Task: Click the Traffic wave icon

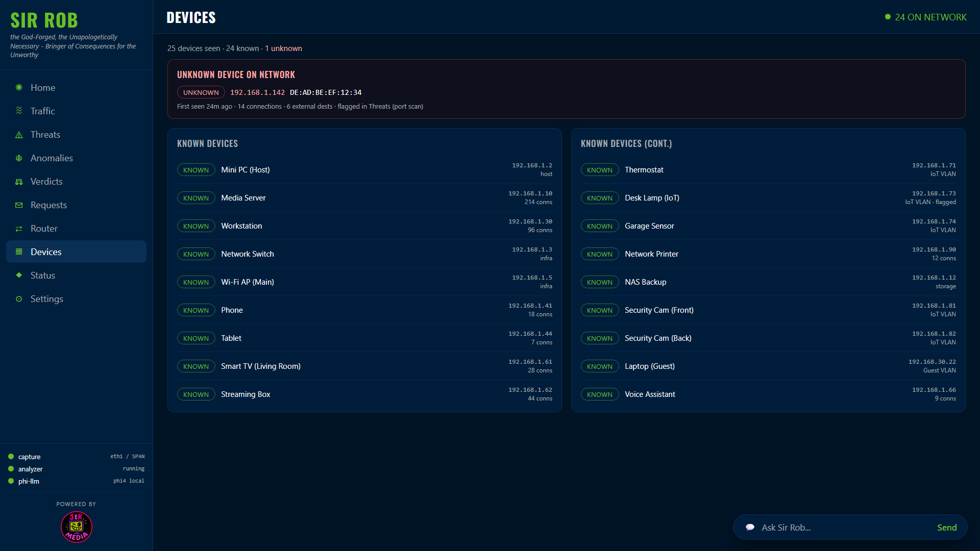Action: pyautogui.click(x=19, y=111)
